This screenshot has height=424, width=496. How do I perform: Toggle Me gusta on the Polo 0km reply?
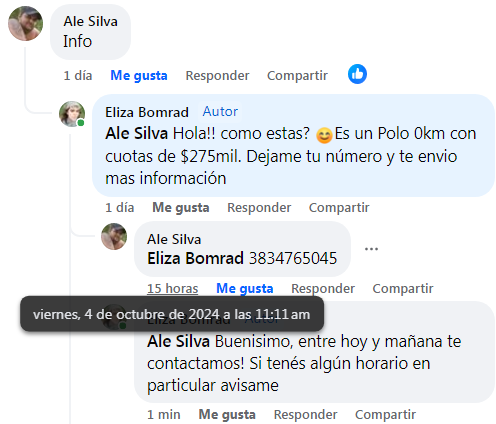181,208
